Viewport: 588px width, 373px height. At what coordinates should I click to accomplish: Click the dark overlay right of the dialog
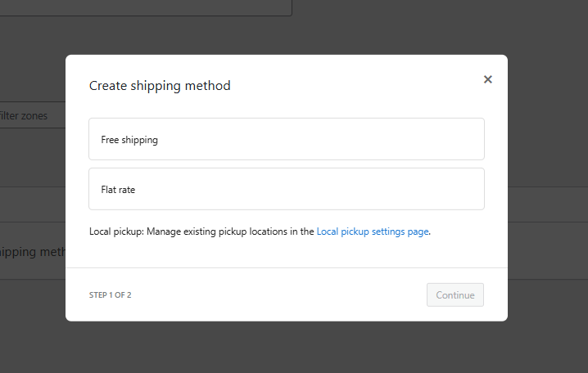pyautogui.click(x=547, y=164)
